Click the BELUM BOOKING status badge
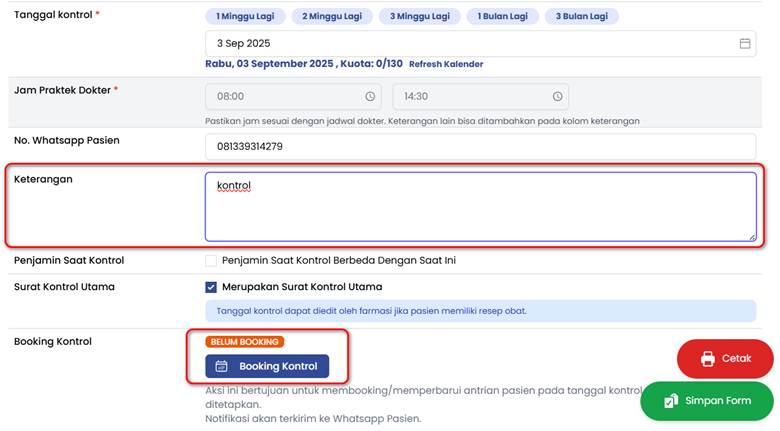This screenshot has height=431, width=780. pyautogui.click(x=244, y=342)
